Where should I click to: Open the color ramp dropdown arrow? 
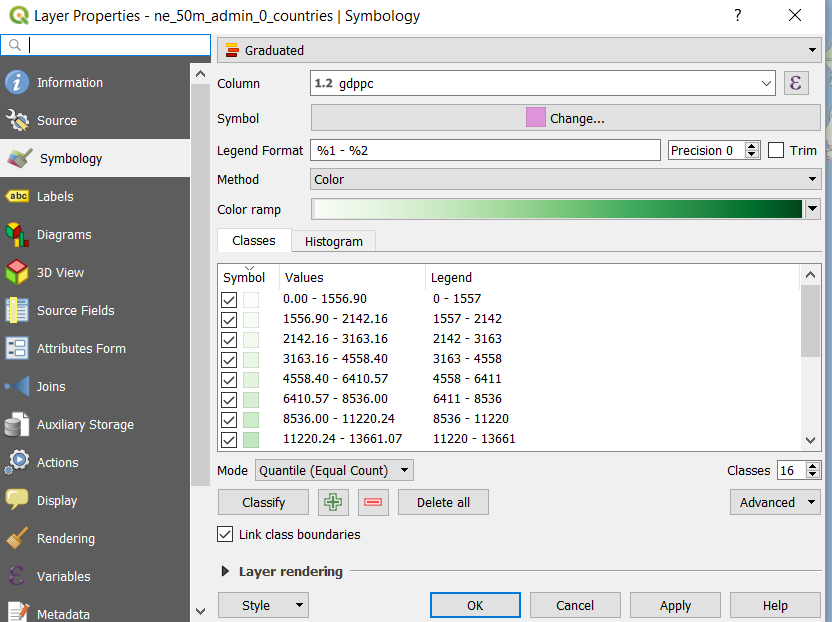click(812, 209)
